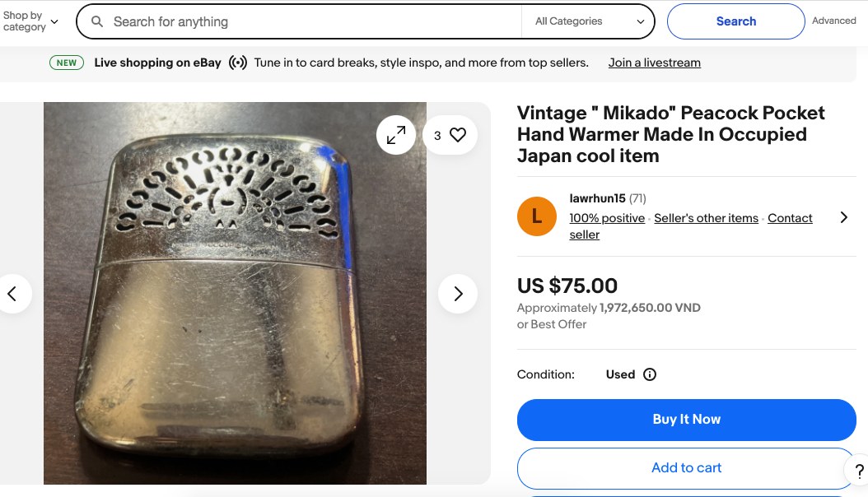Click the magnifier icon in search bar
Image resolution: width=868 pixels, height=497 pixels.
coord(97,22)
